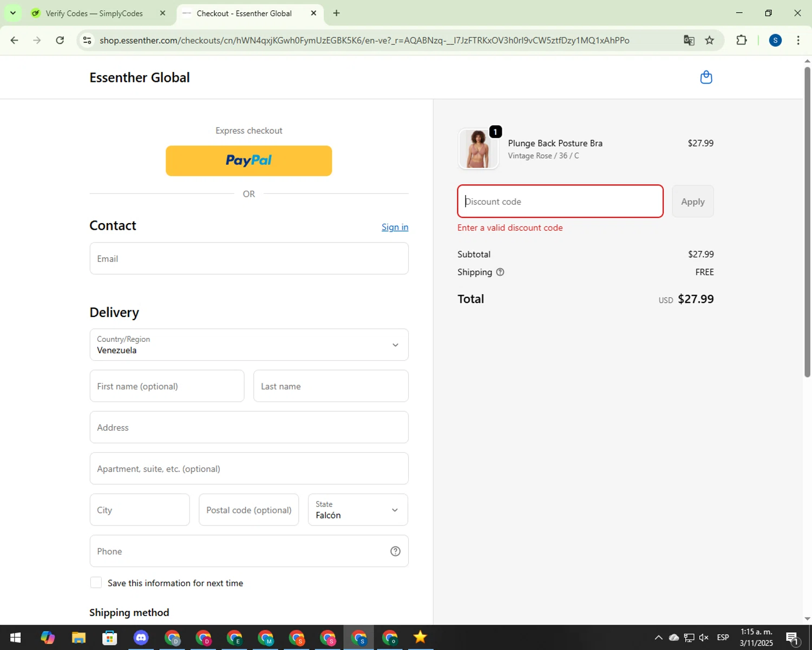The width and height of the screenshot is (812, 650).
Task: Open the Chrome profile avatar S
Action: (775, 40)
